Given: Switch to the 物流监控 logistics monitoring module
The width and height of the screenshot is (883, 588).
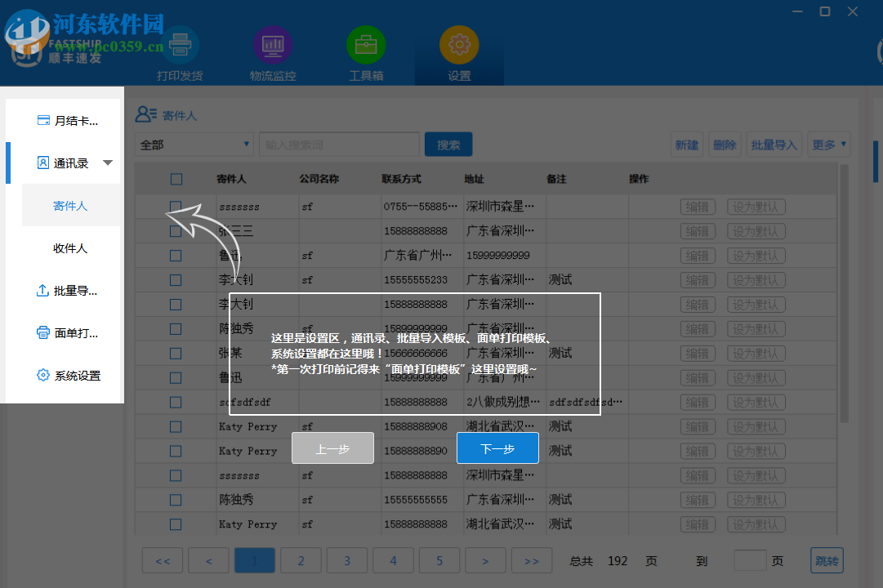Looking at the screenshot, I should click(273, 53).
